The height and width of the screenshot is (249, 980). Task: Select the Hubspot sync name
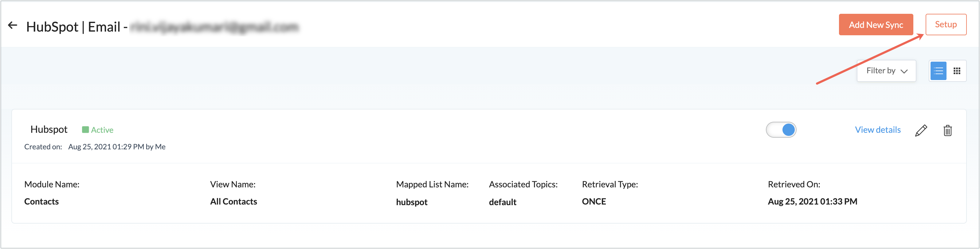[x=49, y=129]
